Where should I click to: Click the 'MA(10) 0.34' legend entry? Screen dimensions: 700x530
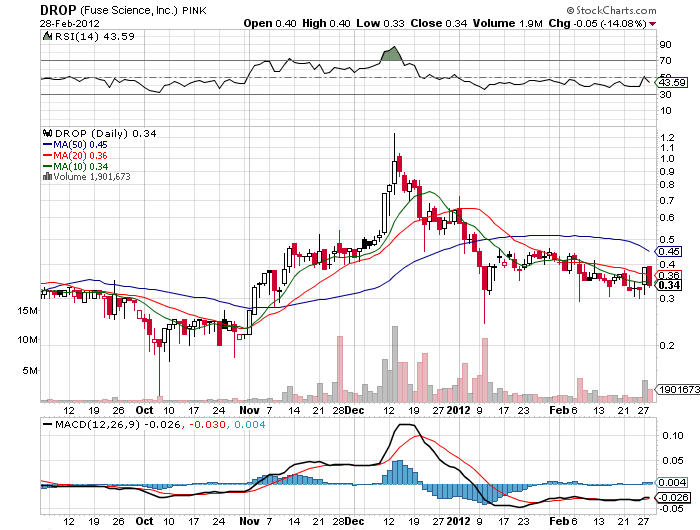tap(75, 167)
